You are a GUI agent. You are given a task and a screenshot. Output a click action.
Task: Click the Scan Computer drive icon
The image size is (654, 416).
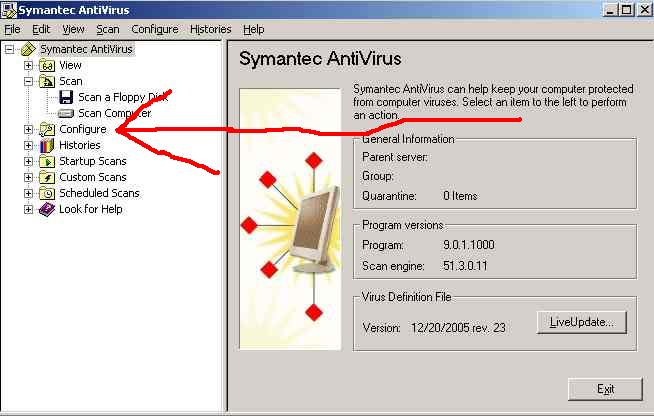pyautogui.click(x=66, y=113)
